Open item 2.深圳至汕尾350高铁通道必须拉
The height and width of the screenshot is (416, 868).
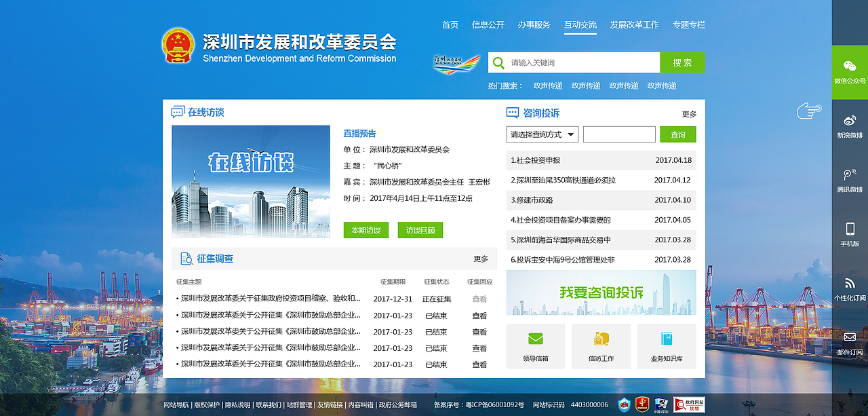pos(601,180)
